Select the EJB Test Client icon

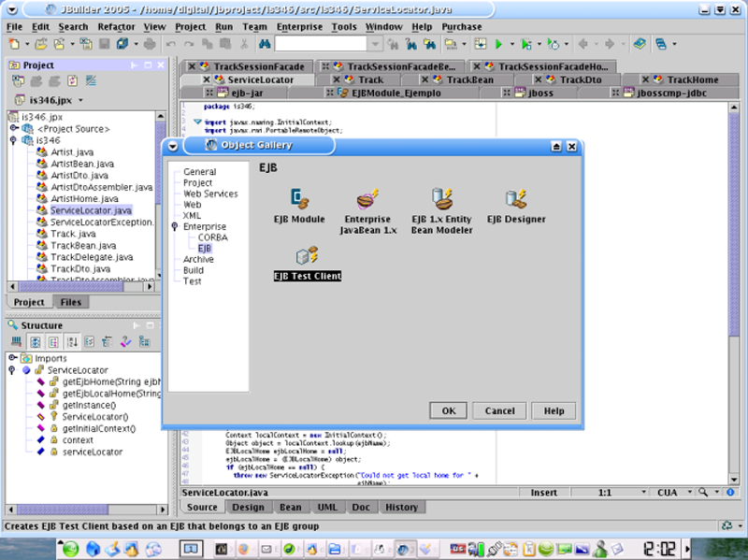point(307,255)
